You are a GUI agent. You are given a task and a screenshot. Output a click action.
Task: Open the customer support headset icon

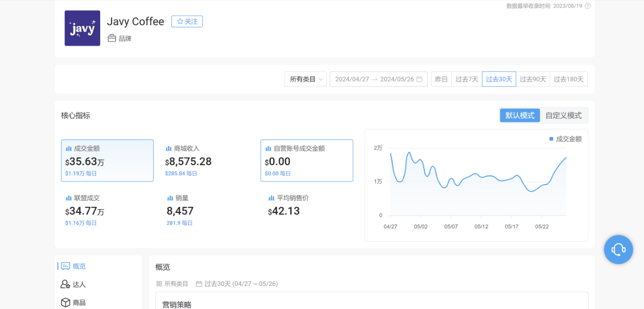618,249
